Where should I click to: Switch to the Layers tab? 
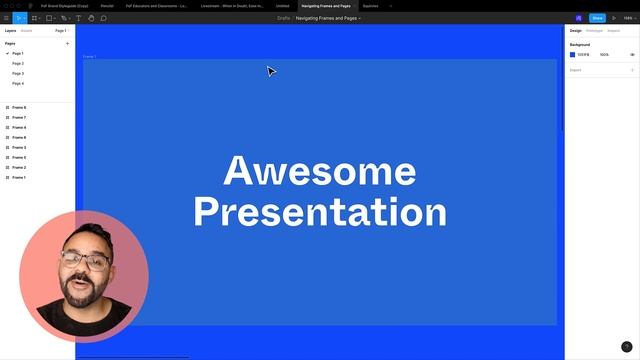coord(10,31)
